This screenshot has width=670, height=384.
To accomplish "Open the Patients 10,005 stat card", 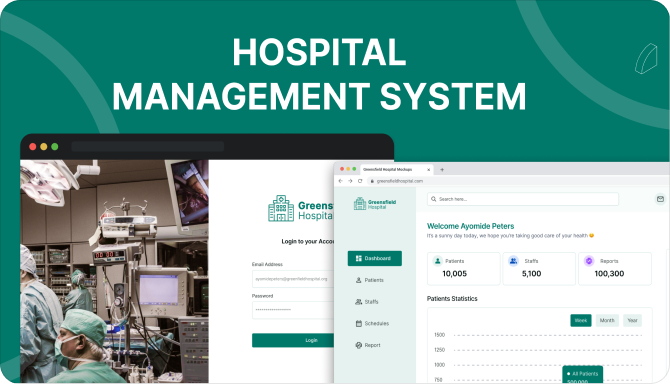I will click(464, 269).
